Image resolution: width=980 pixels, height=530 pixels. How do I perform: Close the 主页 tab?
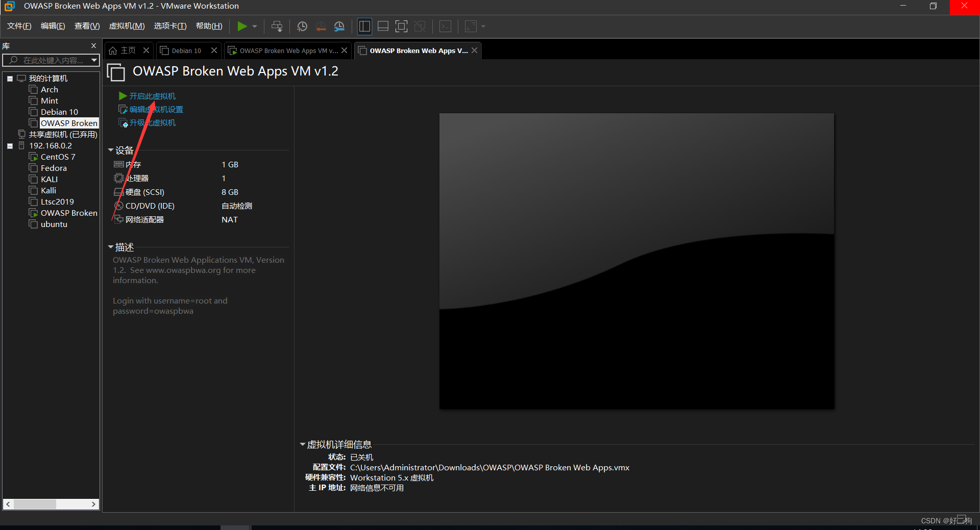coord(146,50)
